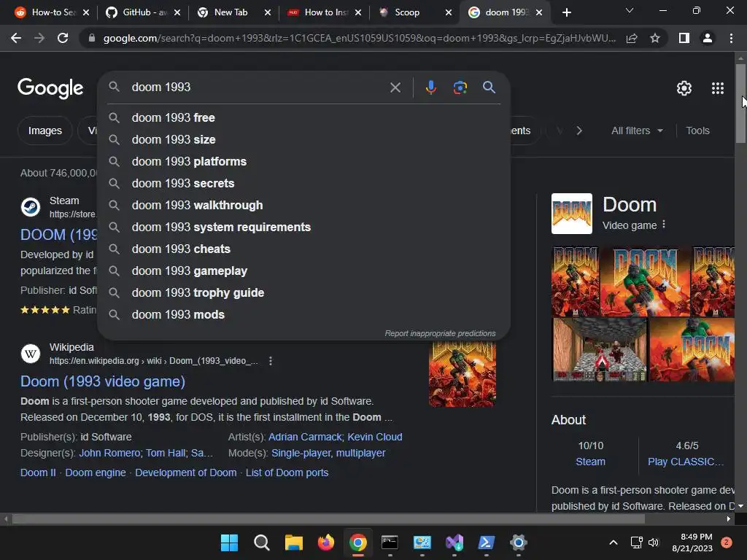The image size is (747, 560).
Task: Open Doom engine sublink
Action: [96, 472]
